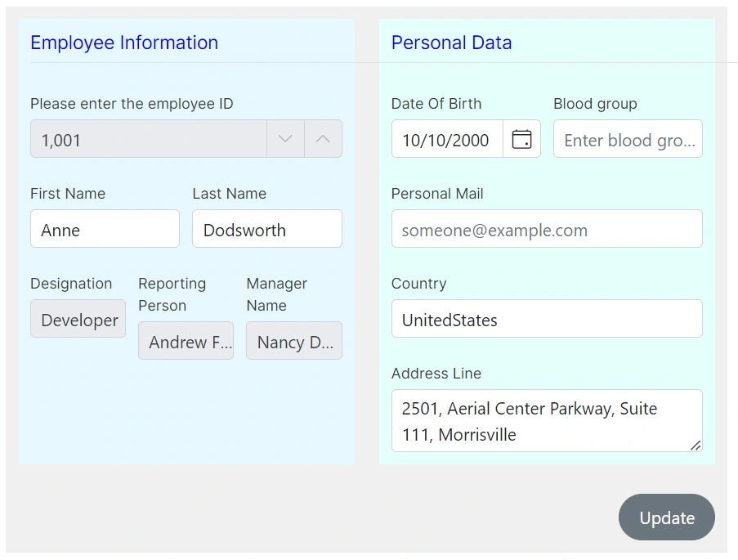Image resolution: width=738 pixels, height=560 pixels.
Task: Click the Last Name label
Action: [x=229, y=194]
